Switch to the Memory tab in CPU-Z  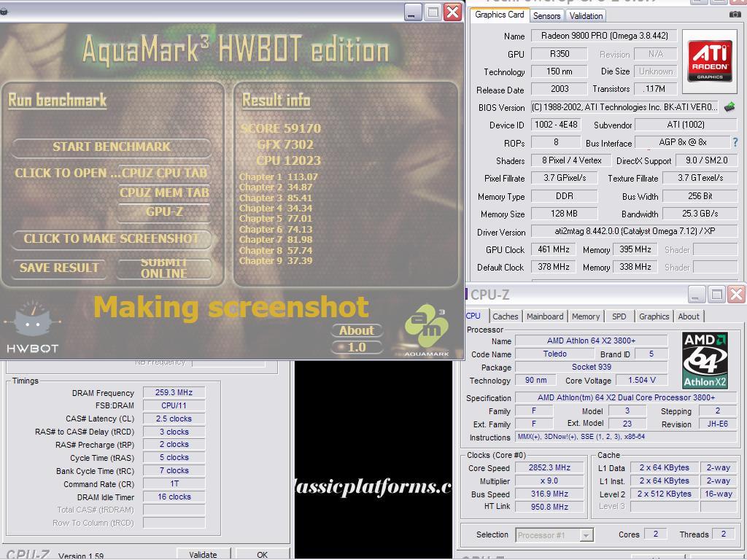[586, 316]
